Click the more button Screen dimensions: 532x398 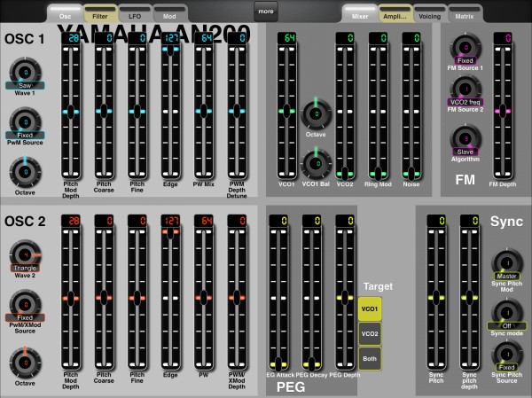[266, 12]
